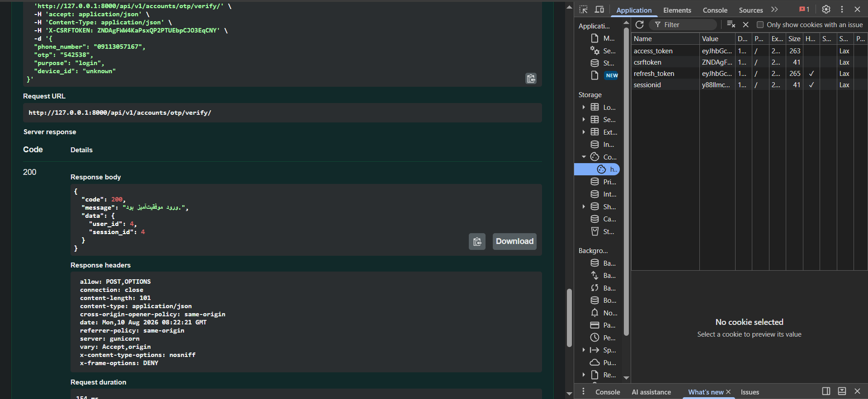Enable Only show cookies with an issue

pos(760,25)
